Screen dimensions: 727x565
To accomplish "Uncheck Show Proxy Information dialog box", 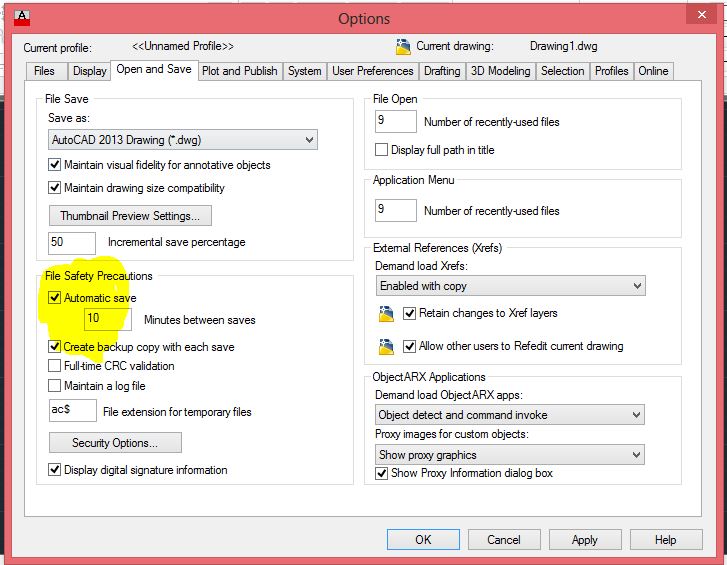I will pyautogui.click(x=381, y=473).
